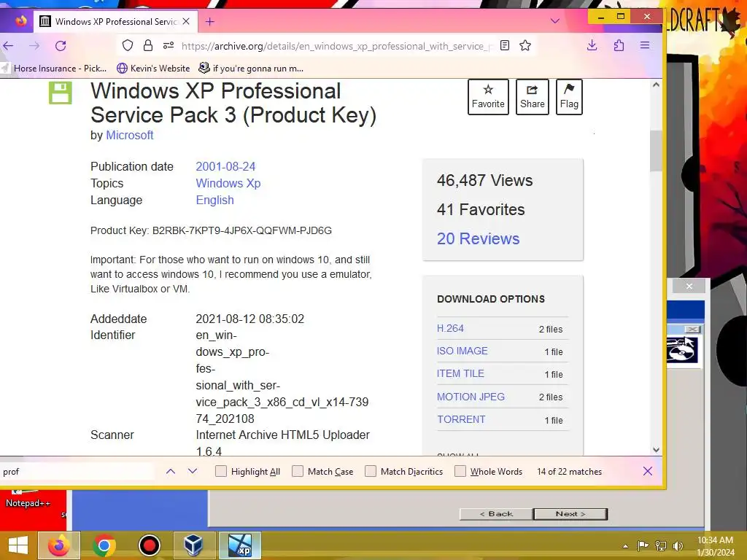
Task: Close the background window behind Firefox
Action: 689,286
